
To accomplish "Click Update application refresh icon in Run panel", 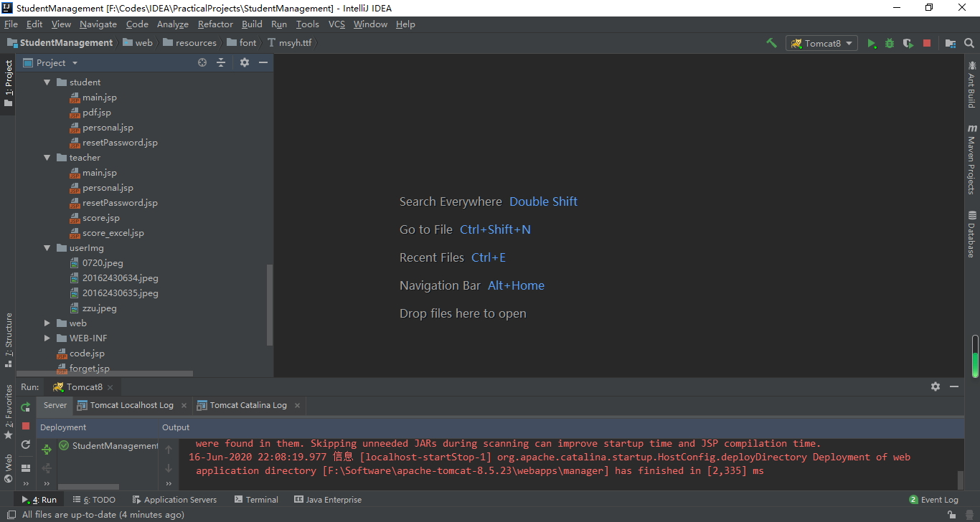I will point(26,445).
